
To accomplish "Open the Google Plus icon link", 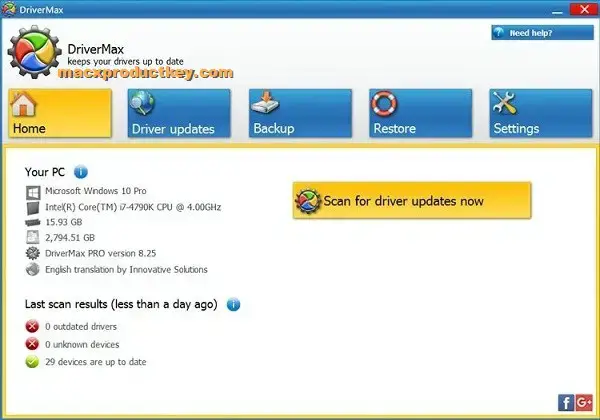I will [x=584, y=403].
